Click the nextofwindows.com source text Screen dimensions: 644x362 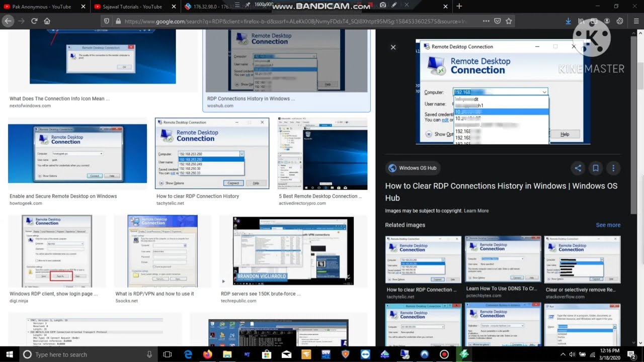coord(30,106)
